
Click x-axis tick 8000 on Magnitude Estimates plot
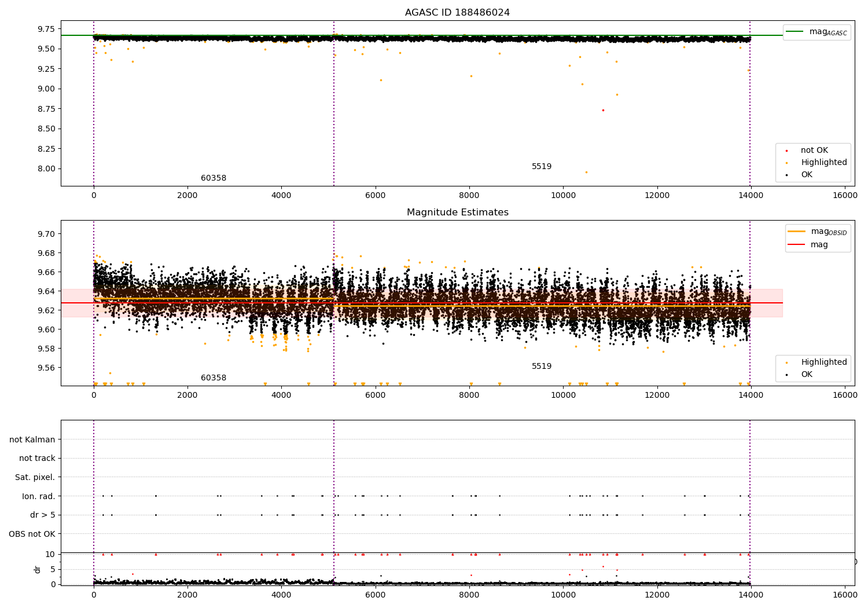pos(469,395)
